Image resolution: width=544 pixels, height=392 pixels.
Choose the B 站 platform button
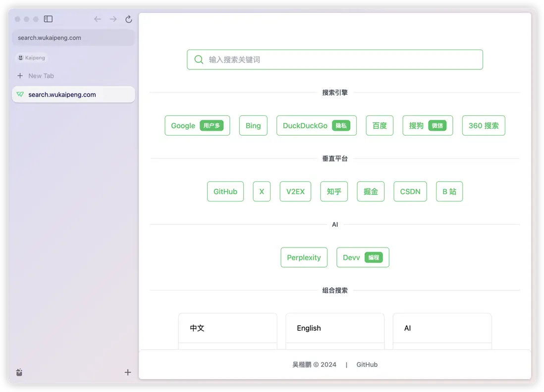(x=449, y=192)
